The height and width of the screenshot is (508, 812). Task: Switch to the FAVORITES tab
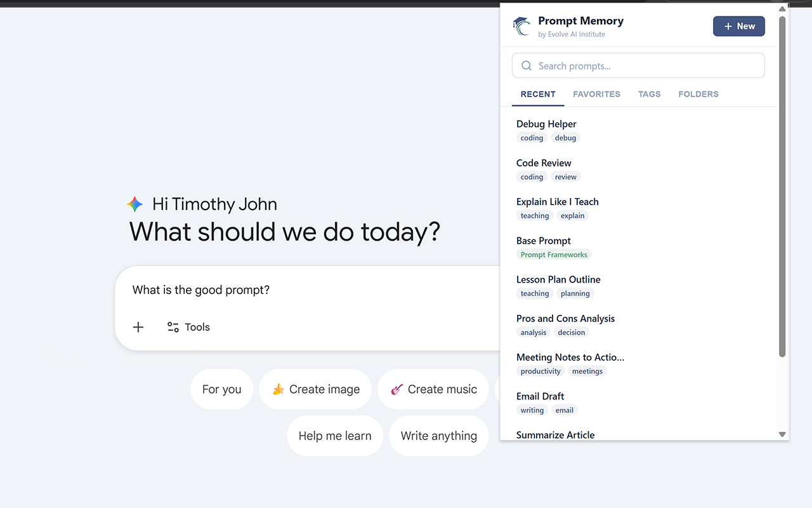point(596,94)
